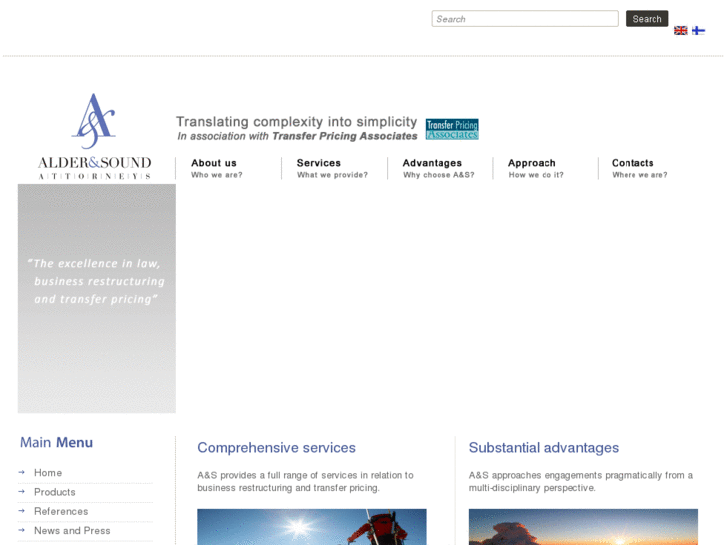Select the 'A&S approaches engagements pragmatically' paragraph
The image size is (727, 545).
click(x=580, y=481)
